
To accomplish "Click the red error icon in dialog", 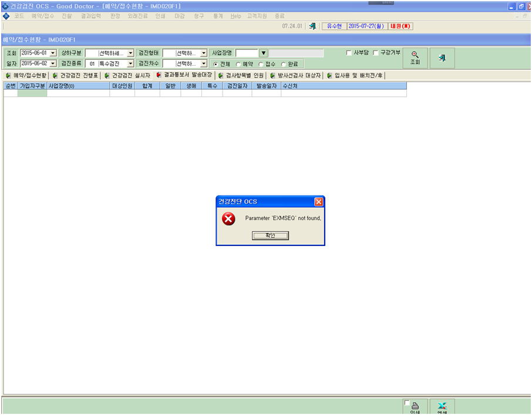I will point(228,218).
